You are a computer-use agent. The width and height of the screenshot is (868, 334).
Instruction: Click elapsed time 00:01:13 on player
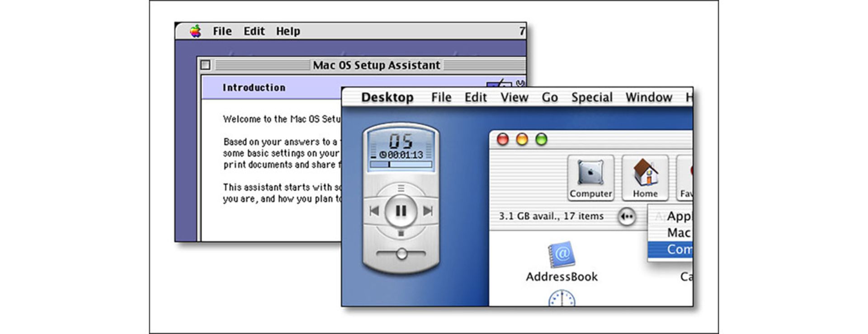[401, 155]
